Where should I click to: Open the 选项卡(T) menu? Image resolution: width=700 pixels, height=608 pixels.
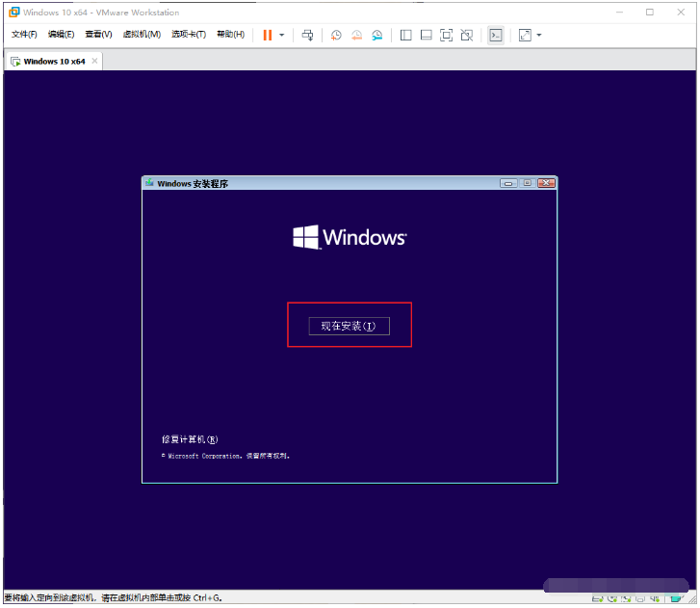(189, 35)
